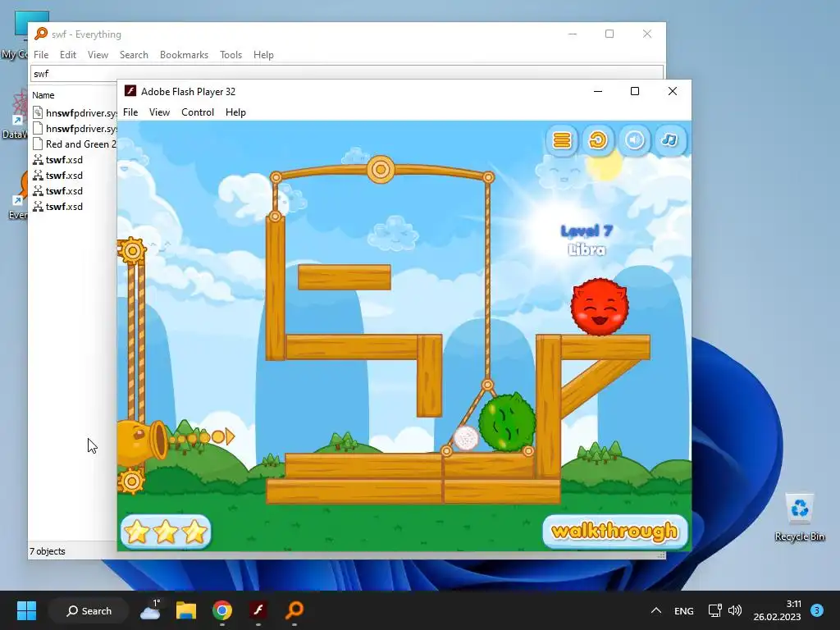Mute the game sound effects
Viewport: 840px width, 630px height.
pyautogui.click(x=634, y=140)
